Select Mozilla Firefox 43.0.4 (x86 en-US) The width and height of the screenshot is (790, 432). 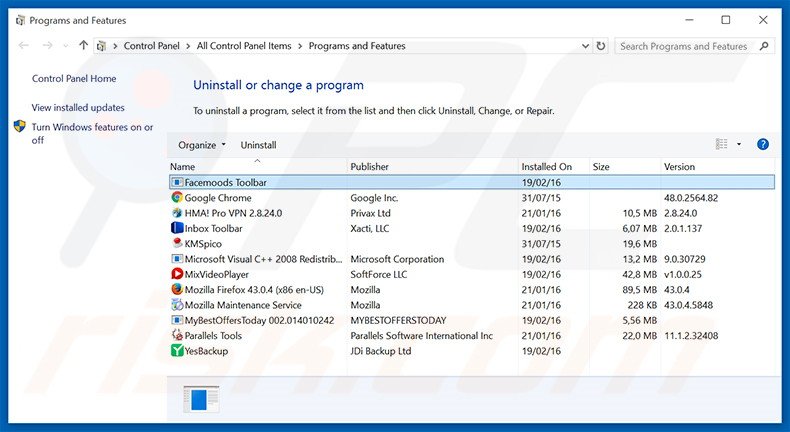click(254, 290)
